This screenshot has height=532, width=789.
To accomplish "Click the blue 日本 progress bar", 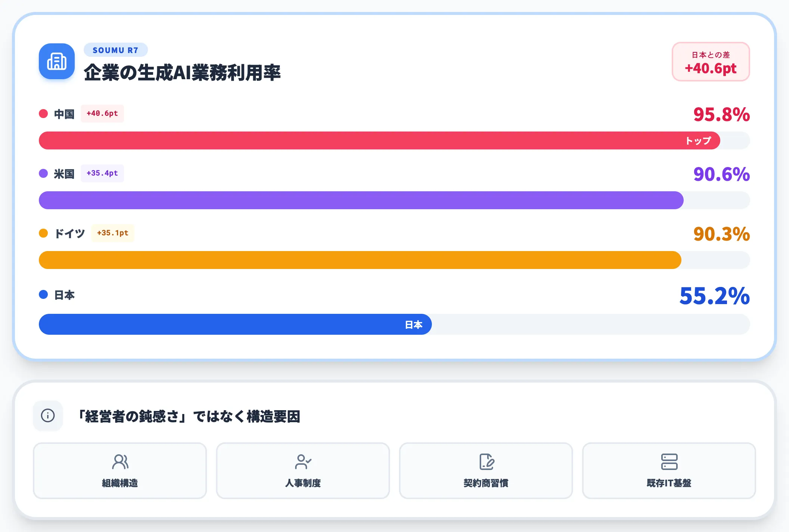I will 235,324.
